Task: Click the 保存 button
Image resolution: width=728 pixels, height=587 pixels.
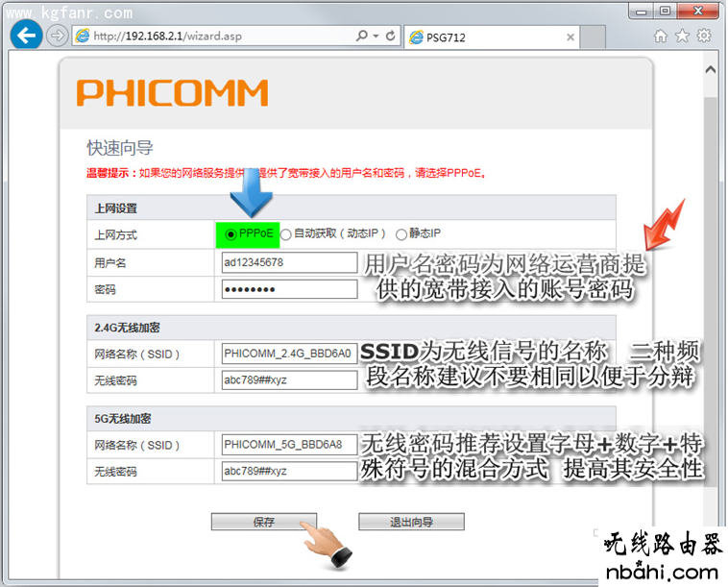Action: coord(264,522)
